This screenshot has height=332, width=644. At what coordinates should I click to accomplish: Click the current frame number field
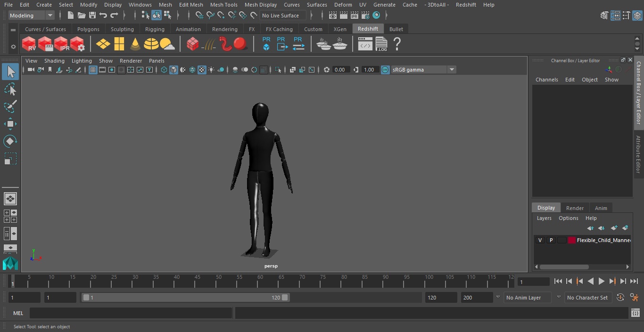point(534,282)
